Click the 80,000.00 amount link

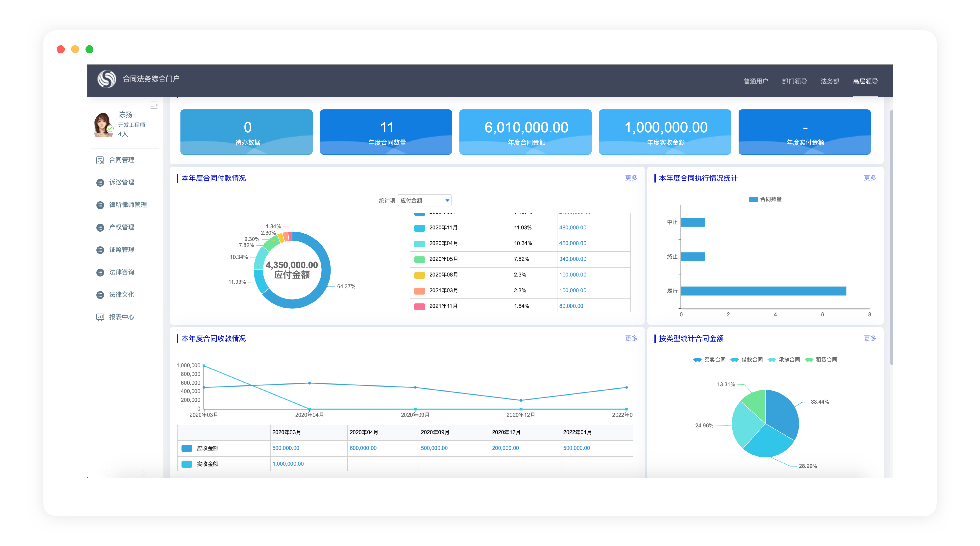pos(571,306)
